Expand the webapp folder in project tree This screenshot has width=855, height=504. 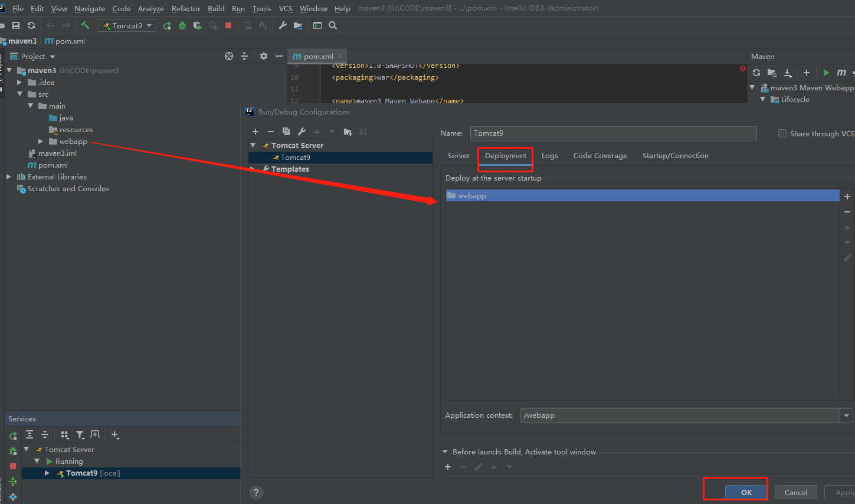(x=41, y=142)
